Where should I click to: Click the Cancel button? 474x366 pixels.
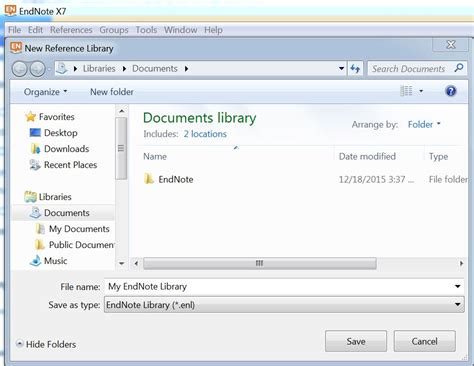(424, 341)
